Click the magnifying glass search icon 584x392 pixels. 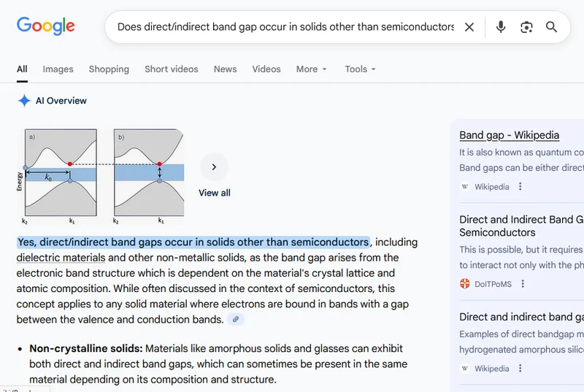tap(552, 27)
